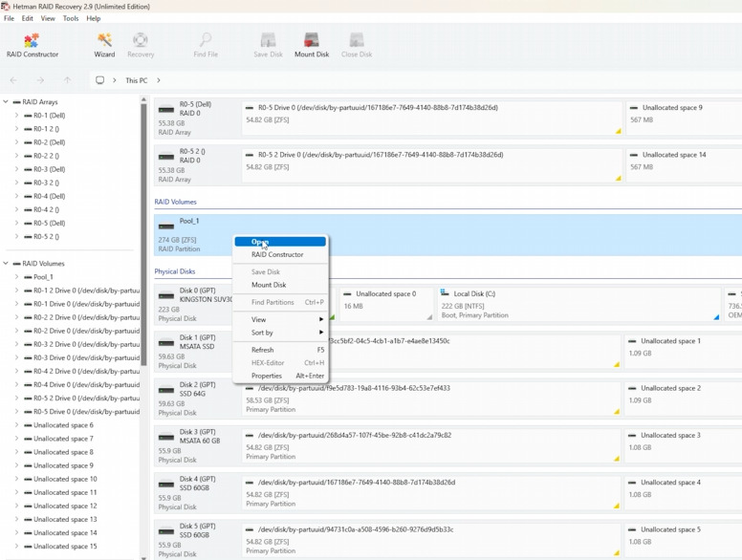742x560 pixels.
Task: Select the Disk 3 MSATA 60 GB disk icon
Action: (166, 437)
